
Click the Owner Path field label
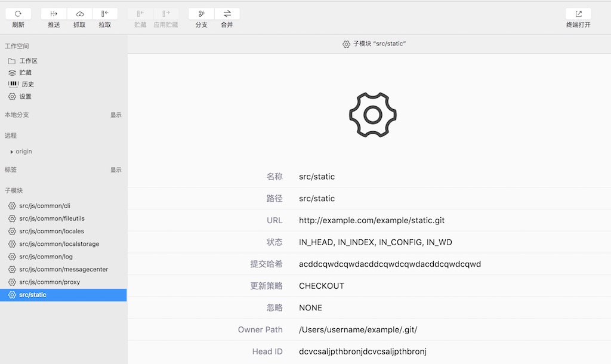(260, 329)
